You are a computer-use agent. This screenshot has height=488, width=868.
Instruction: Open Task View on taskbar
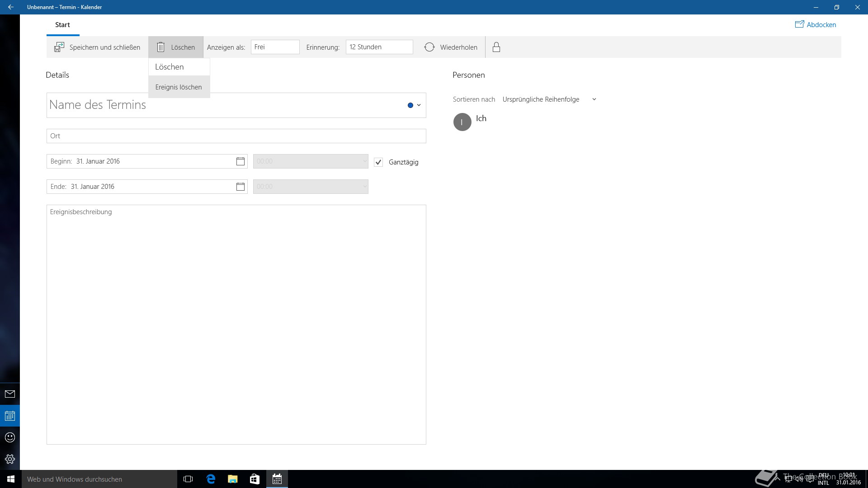(188, 479)
